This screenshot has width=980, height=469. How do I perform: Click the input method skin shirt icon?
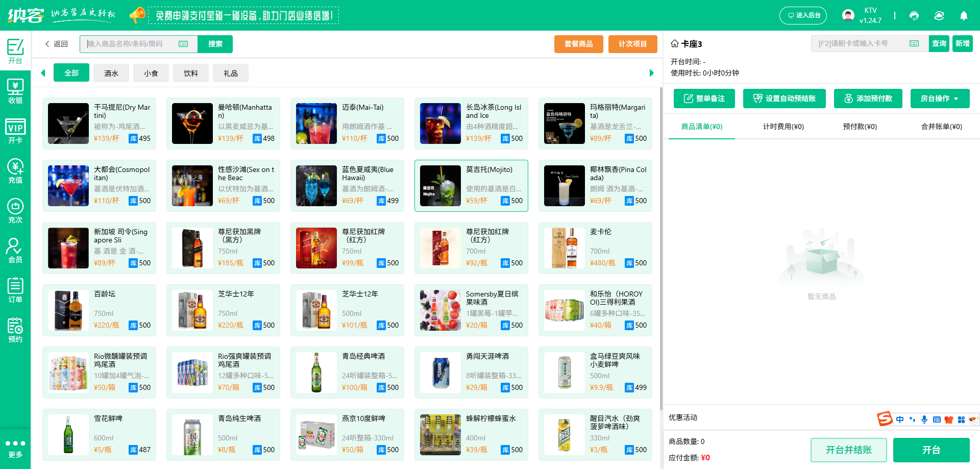pyautogui.click(x=949, y=419)
